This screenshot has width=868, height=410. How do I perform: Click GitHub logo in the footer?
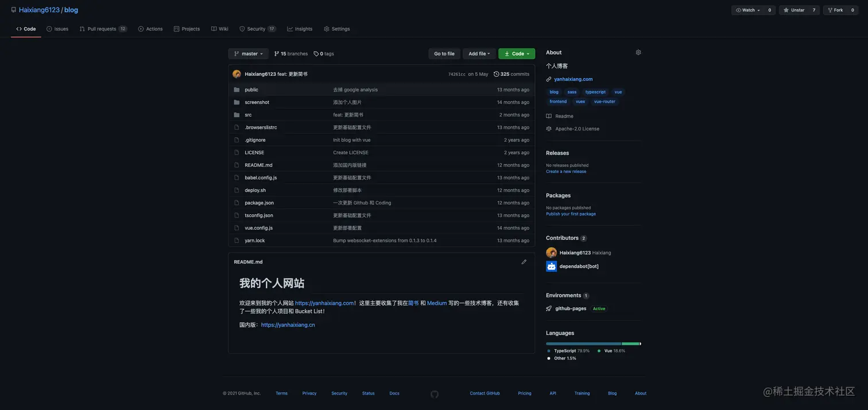[435, 394]
